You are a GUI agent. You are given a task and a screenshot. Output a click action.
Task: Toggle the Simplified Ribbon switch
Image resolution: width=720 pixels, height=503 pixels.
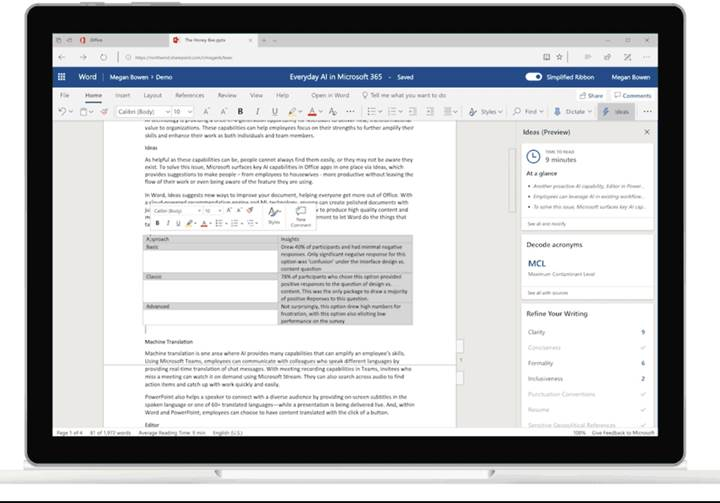click(x=533, y=76)
